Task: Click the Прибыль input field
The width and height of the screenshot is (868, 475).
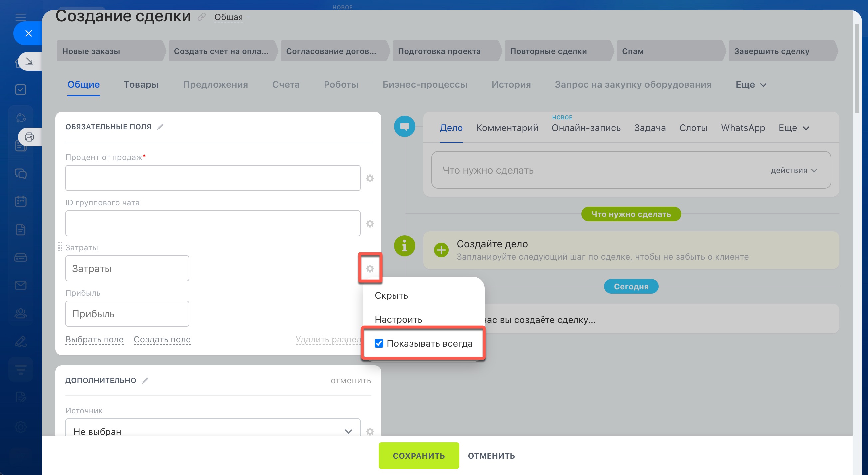Action: pyautogui.click(x=127, y=314)
